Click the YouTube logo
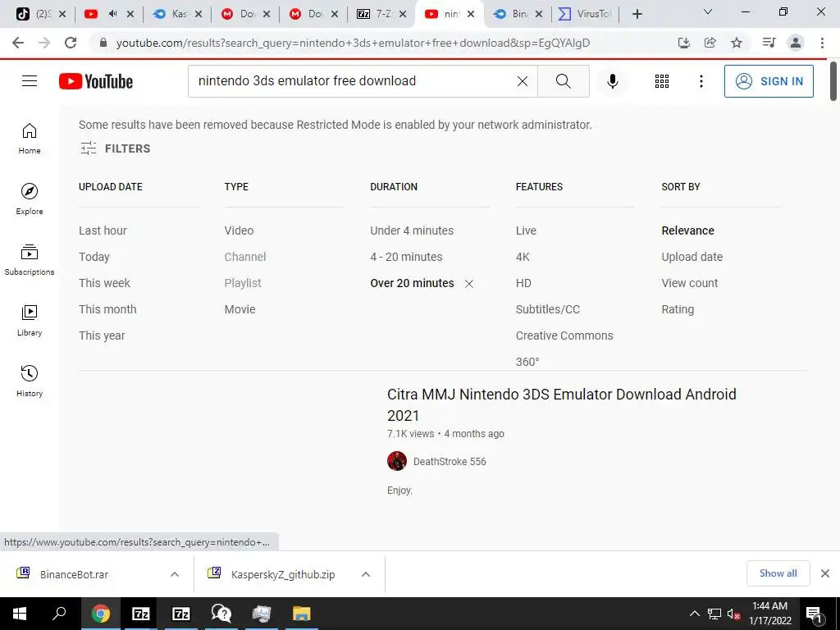Viewport: 840px width, 630px height. coord(96,81)
